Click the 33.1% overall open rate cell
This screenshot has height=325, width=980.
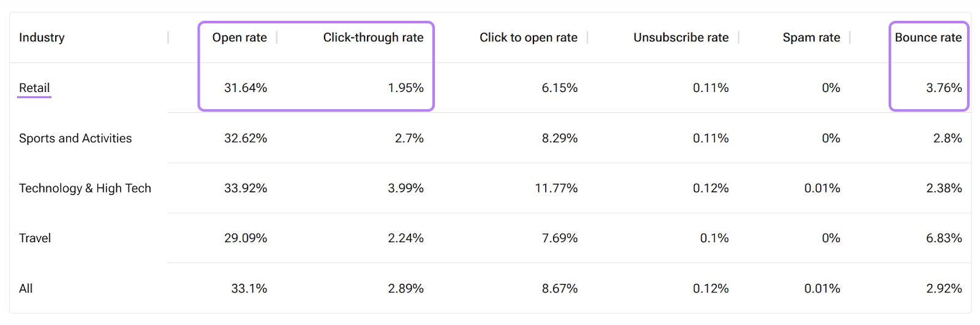click(x=249, y=288)
